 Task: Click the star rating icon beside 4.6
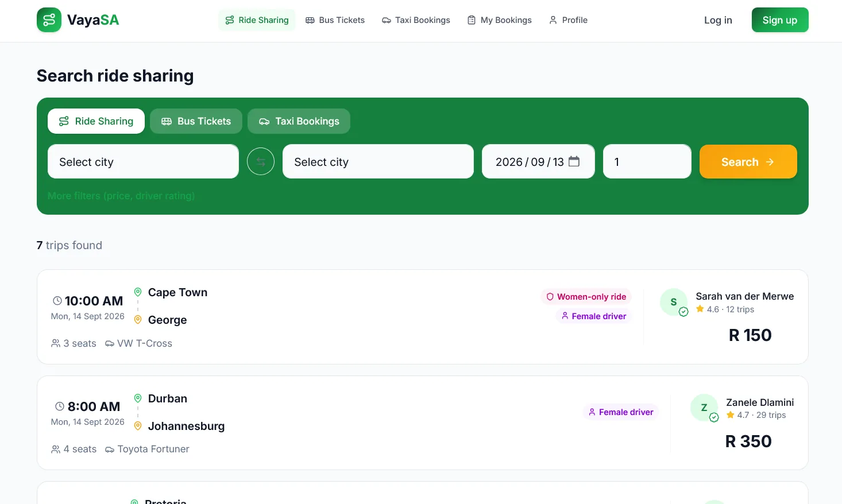point(700,309)
